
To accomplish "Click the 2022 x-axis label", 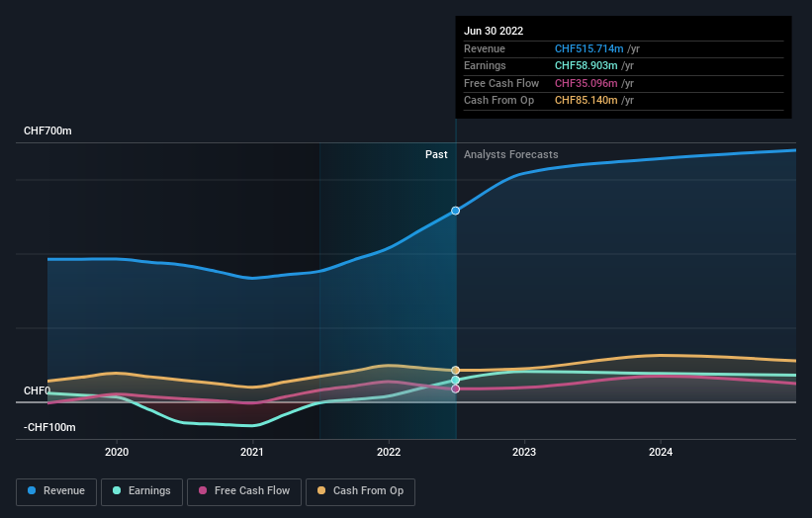I will tap(389, 452).
